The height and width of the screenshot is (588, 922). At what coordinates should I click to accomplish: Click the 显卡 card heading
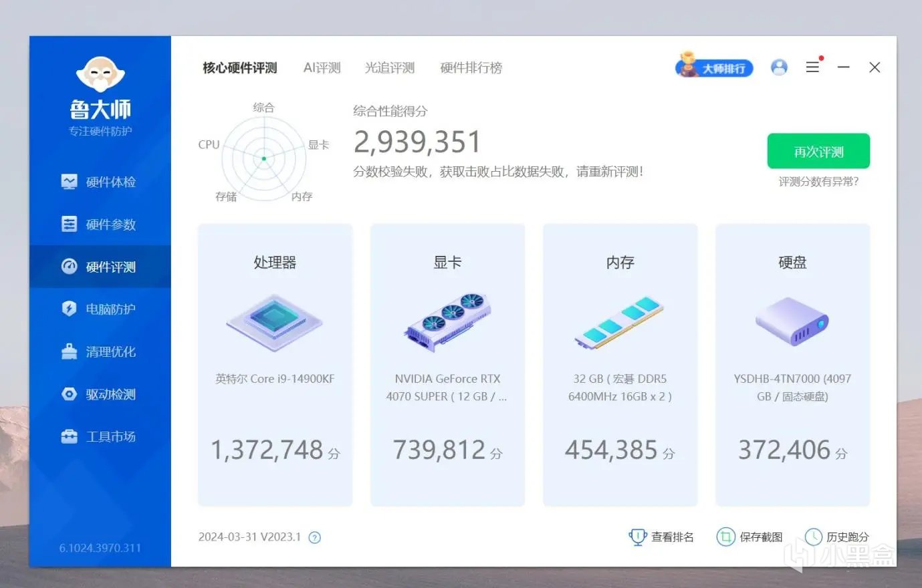tap(447, 263)
